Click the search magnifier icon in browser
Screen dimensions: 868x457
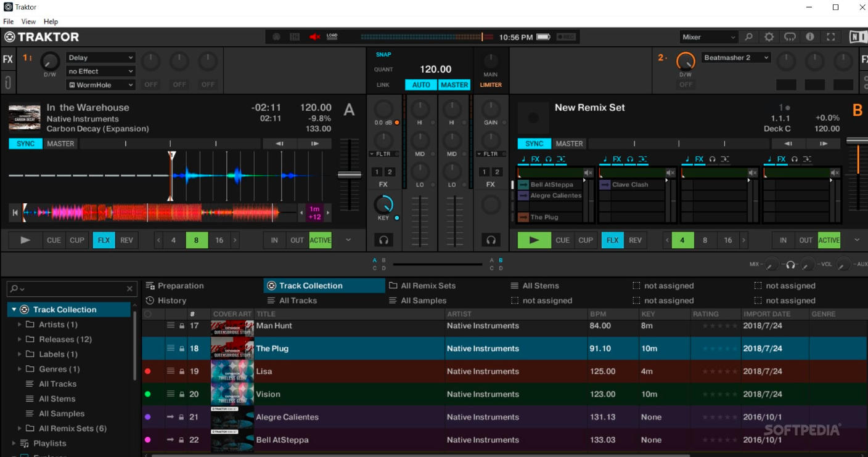click(x=15, y=288)
